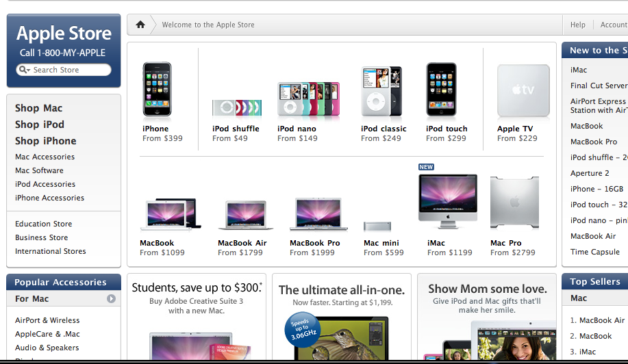This screenshot has width=628, height=364.
Task: Open AirPort & Wireless accessories
Action: point(47,320)
